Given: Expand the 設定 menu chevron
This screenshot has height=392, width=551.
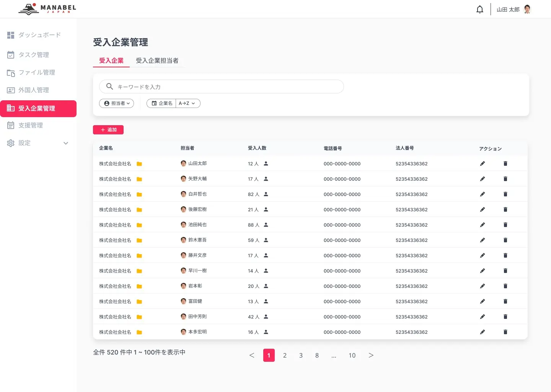Looking at the screenshot, I should click(x=66, y=143).
